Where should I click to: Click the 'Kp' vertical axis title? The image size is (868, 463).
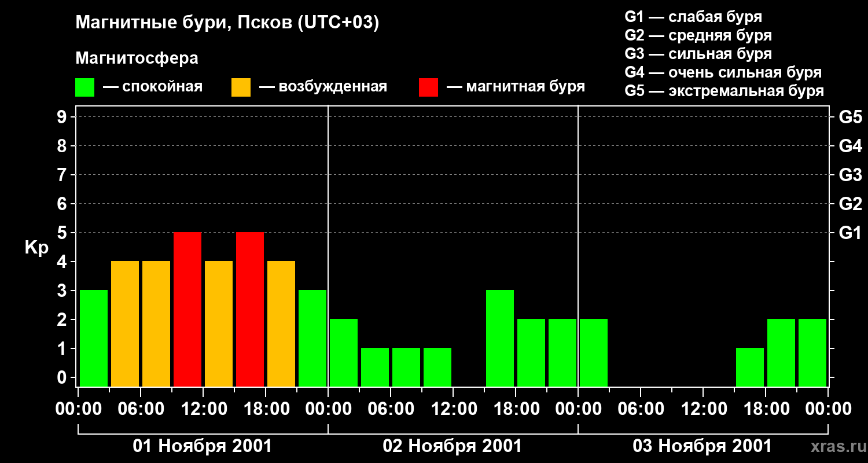pyautogui.click(x=36, y=248)
